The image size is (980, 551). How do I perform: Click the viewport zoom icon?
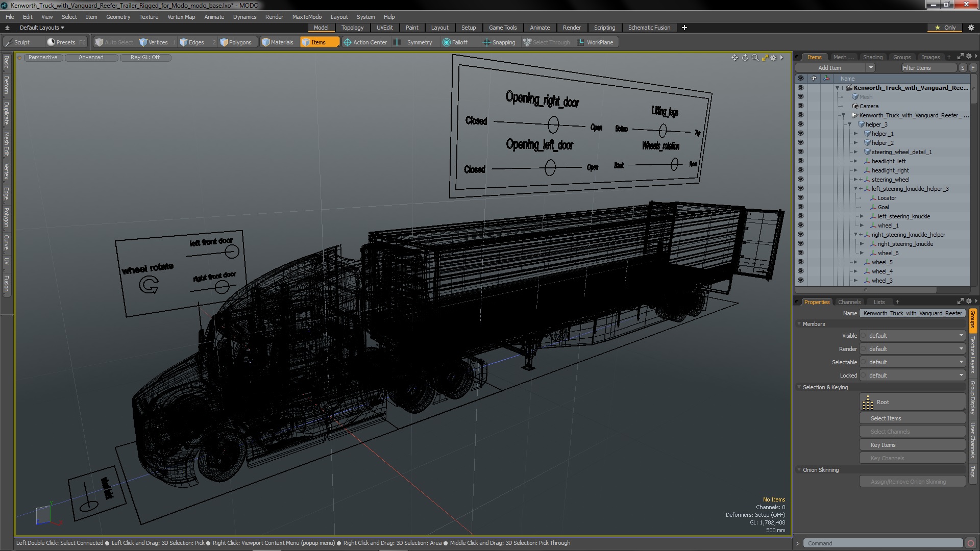click(x=755, y=58)
